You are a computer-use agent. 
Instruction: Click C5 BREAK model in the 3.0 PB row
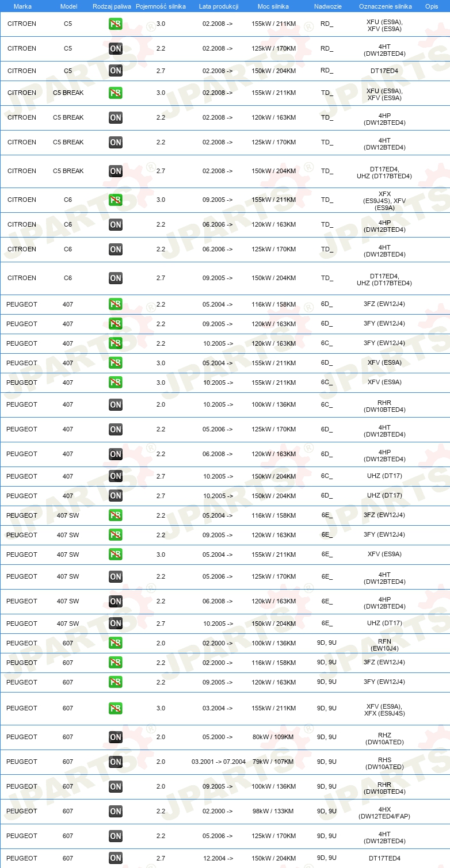click(x=68, y=93)
